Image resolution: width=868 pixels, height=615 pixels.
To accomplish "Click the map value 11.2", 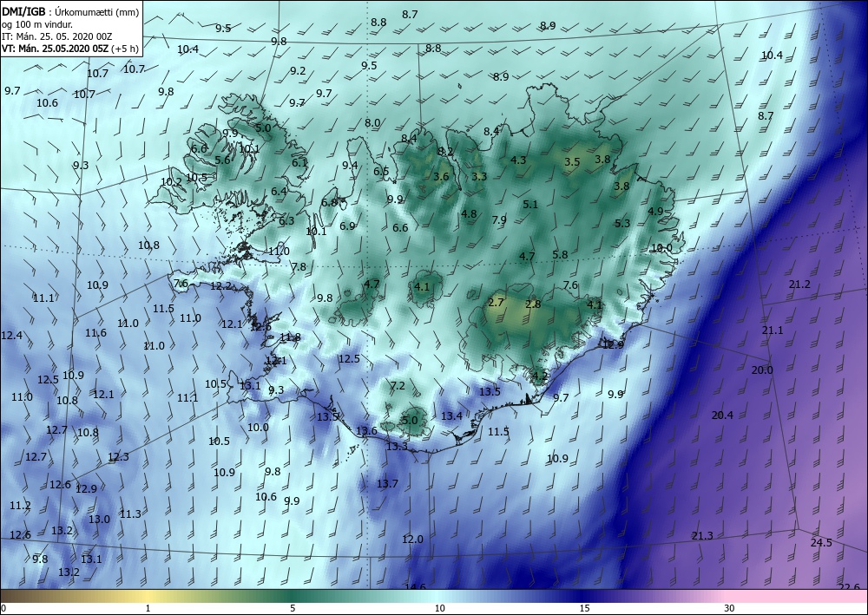I will tap(21, 505).
